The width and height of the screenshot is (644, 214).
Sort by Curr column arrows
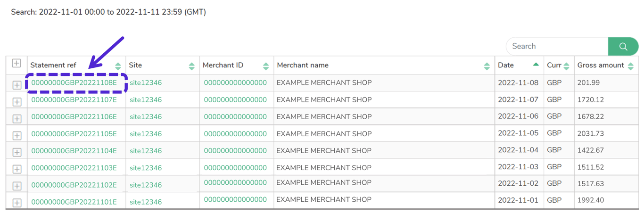pyautogui.click(x=566, y=66)
